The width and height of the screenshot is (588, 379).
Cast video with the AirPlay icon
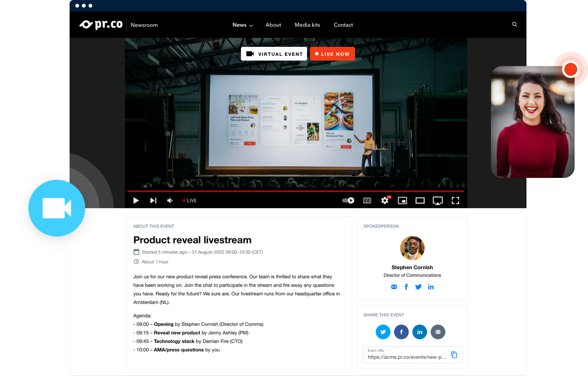click(438, 201)
